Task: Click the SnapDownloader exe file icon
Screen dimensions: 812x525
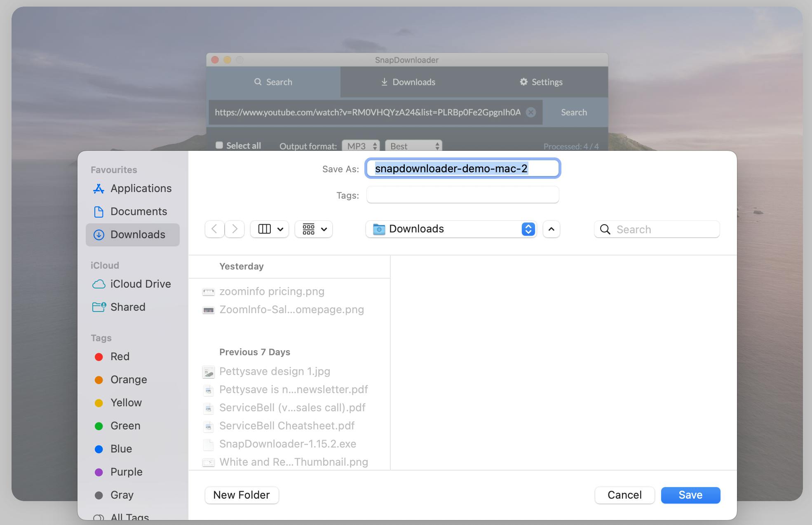Action: [x=209, y=444]
